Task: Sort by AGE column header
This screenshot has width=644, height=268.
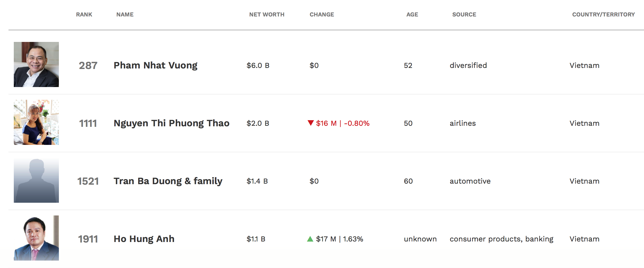Action: (412, 15)
